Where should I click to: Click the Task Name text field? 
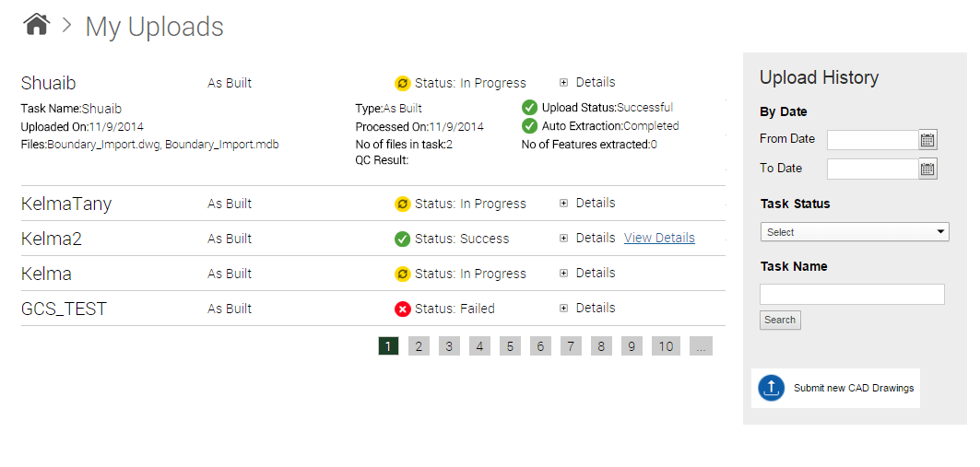852,295
